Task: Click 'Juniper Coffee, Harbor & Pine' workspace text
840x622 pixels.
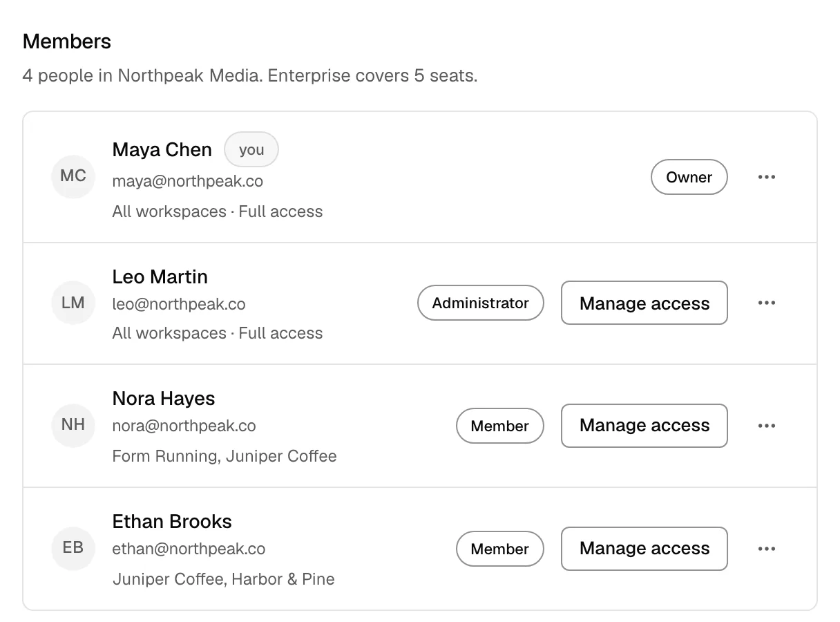Action: click(224, 579)
